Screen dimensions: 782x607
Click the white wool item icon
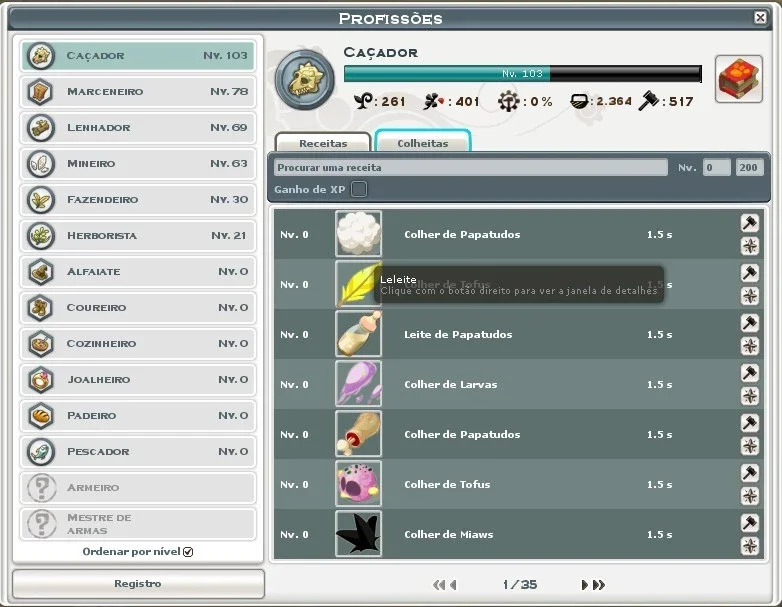pyautogui.click(x=359, y=234)
